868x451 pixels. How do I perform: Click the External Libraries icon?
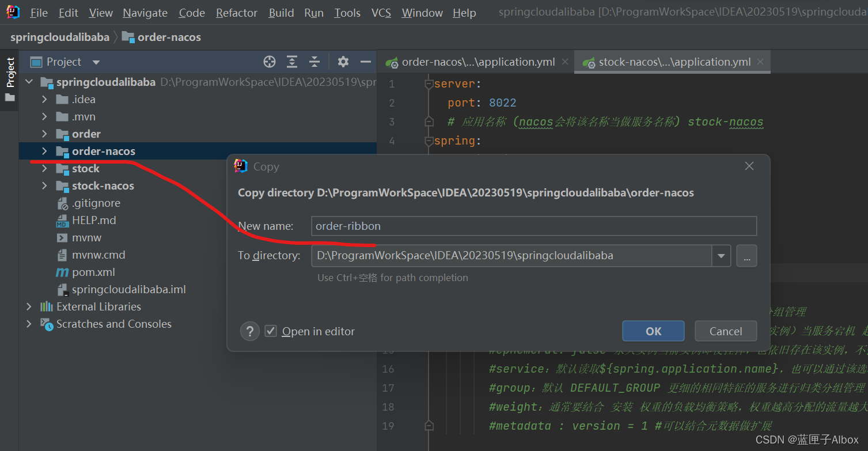coord(47,306)
